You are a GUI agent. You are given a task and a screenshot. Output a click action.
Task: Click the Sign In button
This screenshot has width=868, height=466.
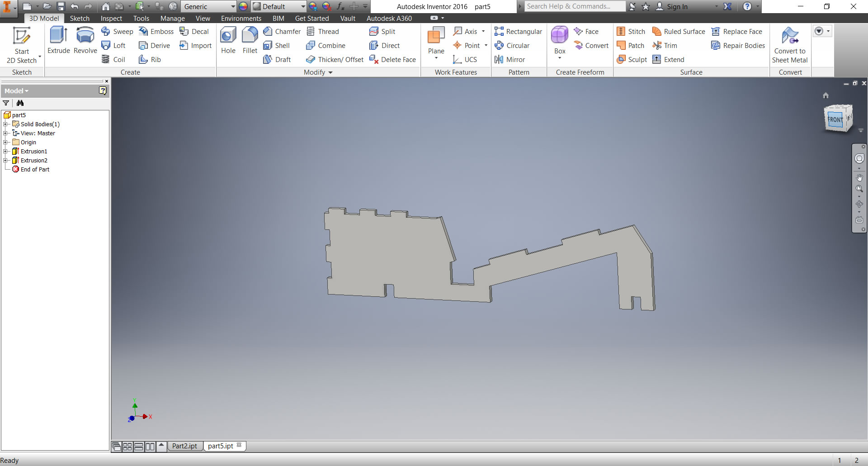click(672, 6)
